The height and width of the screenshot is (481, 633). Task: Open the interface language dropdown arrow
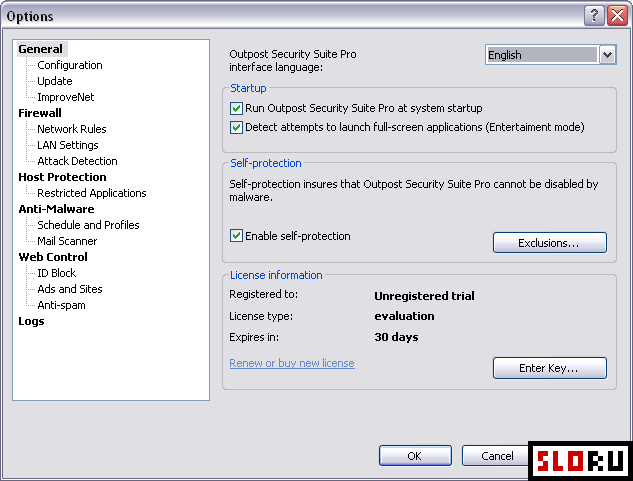(x=607, y=55)
